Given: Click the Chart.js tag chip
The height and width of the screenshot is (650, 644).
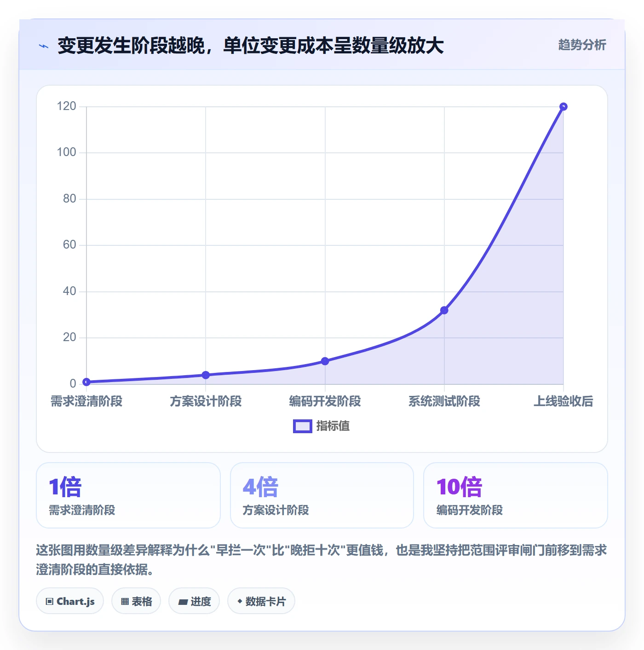Looking at the screenshot, I should (70, 601).
